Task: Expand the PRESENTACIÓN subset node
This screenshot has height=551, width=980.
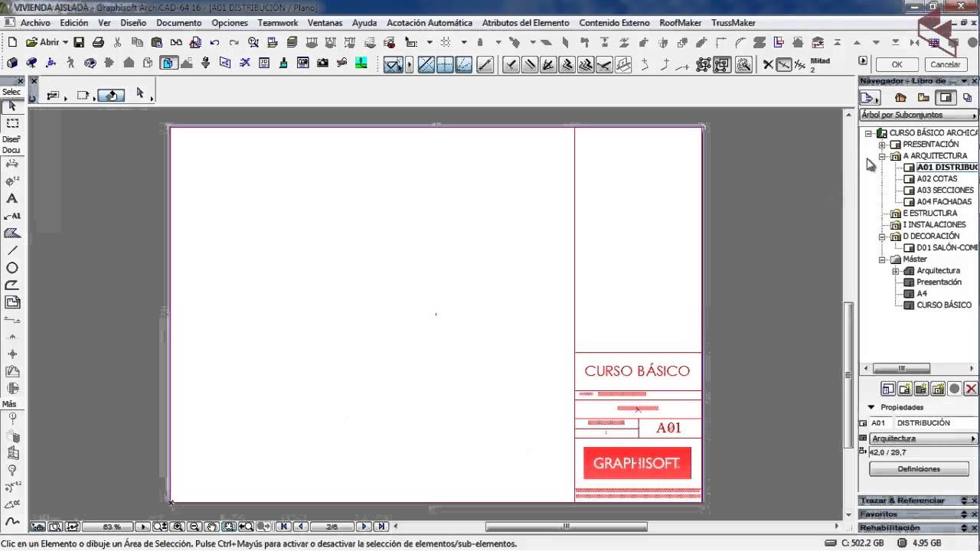Action: [x=882, y=145]
